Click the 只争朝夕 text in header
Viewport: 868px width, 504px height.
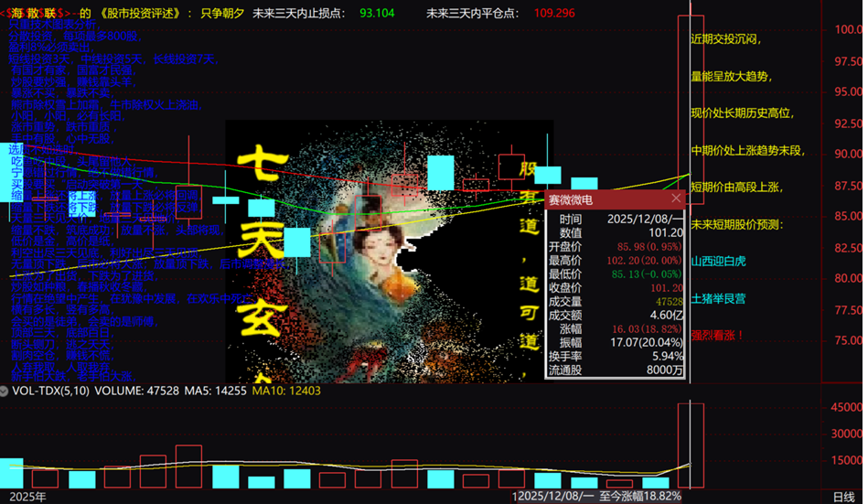pos(222,13)
